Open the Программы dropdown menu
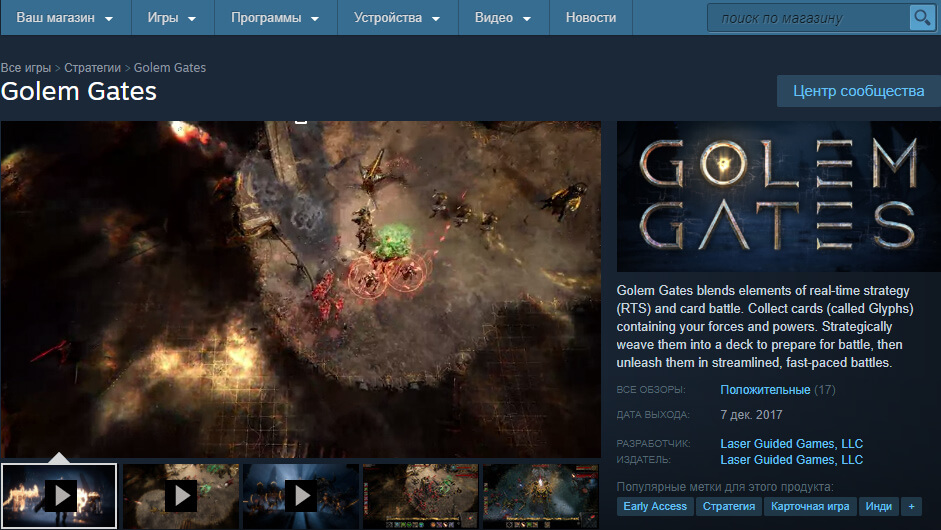Screen dimensions: 941x530 [275, 18]
